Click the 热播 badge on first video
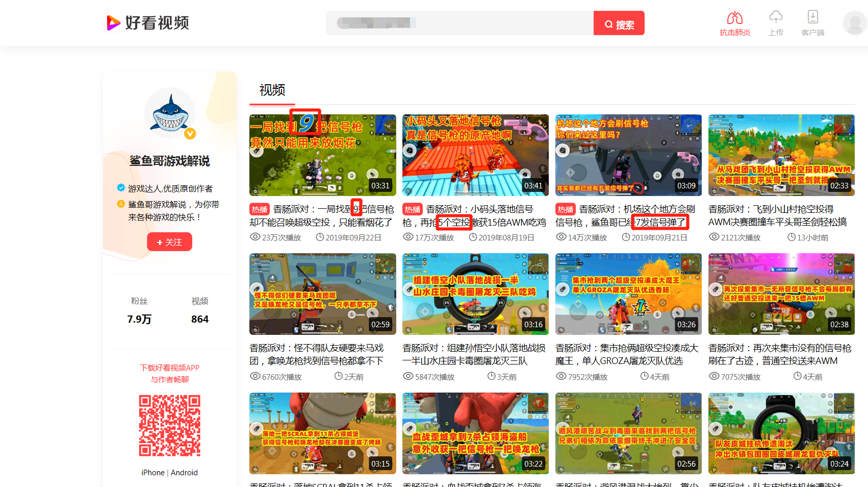The image size is (868, 487). pyautogui.click(x=260, y=209)
